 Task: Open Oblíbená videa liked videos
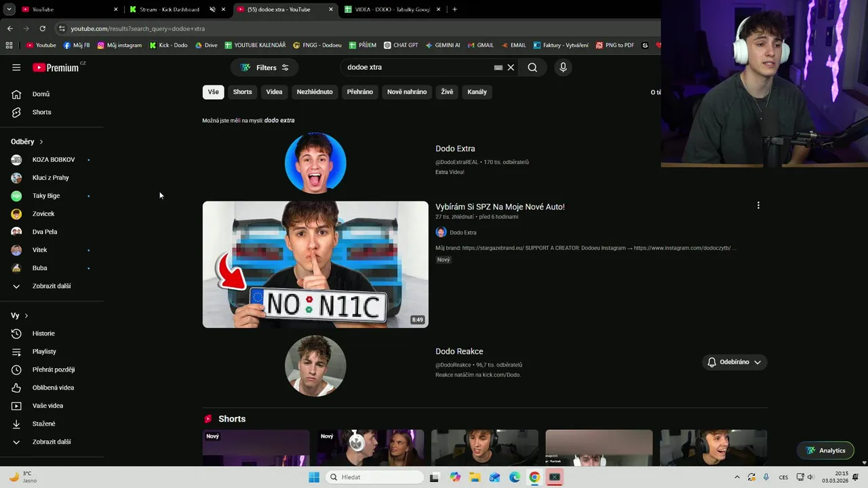(x=52, y=388)
